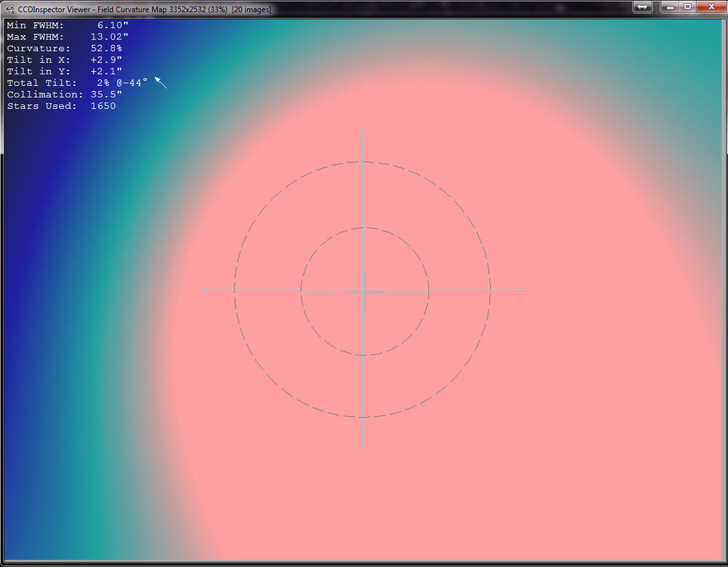Click the Collimation 35.5 value
The image size is (728, 567).
tap(106, 94)
